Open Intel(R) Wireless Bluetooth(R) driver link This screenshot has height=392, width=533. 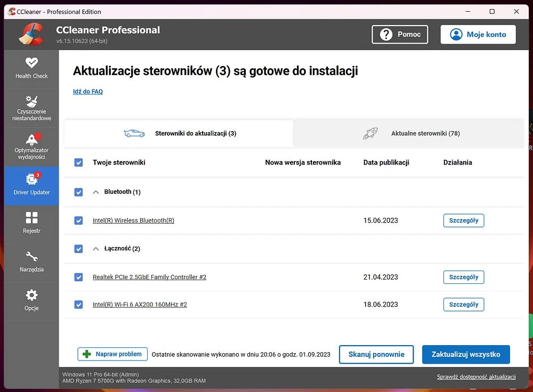(x=133, y=220)
